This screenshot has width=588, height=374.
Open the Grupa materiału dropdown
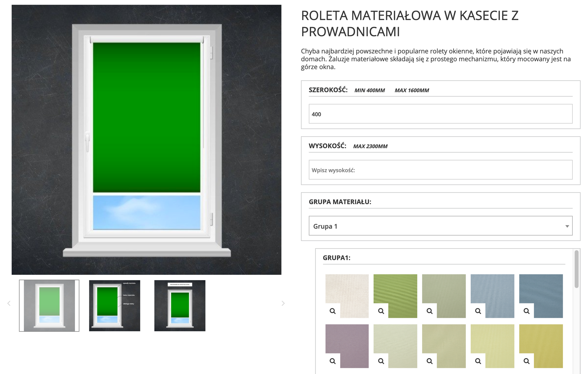pos(440,226)
